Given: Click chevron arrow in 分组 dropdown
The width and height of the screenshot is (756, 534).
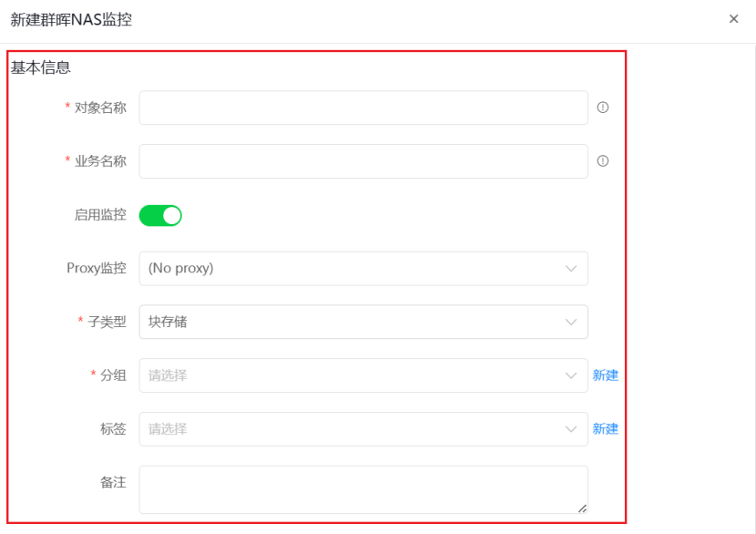Looking at the screenshot, I should pos(571,375).
